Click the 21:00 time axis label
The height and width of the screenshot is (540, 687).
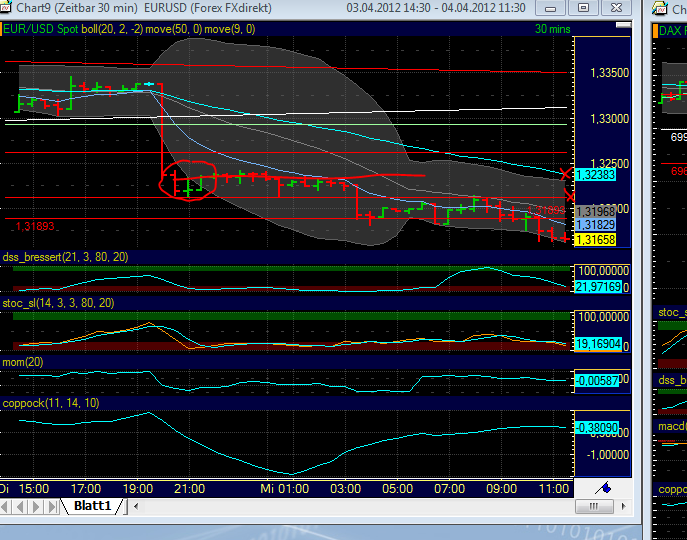point(190,489)
